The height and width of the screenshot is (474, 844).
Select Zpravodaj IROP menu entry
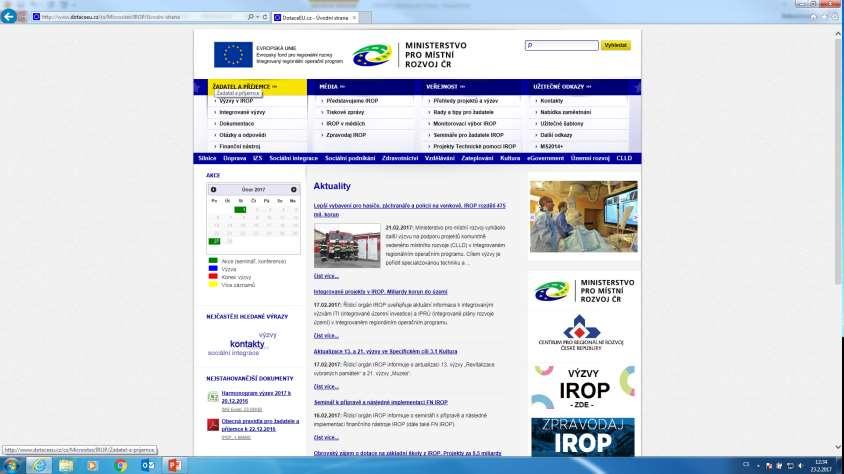click(346, 135)
